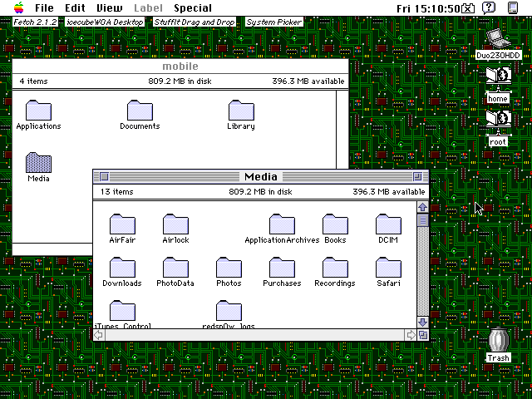
Task: Select the Safari folder in Media
Action: click(x=388, y=268)
